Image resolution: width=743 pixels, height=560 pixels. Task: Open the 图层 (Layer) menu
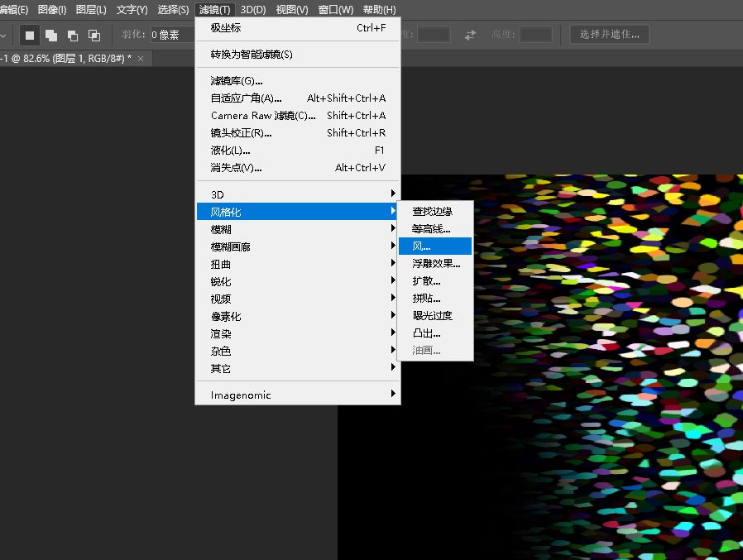pos(91,10)
